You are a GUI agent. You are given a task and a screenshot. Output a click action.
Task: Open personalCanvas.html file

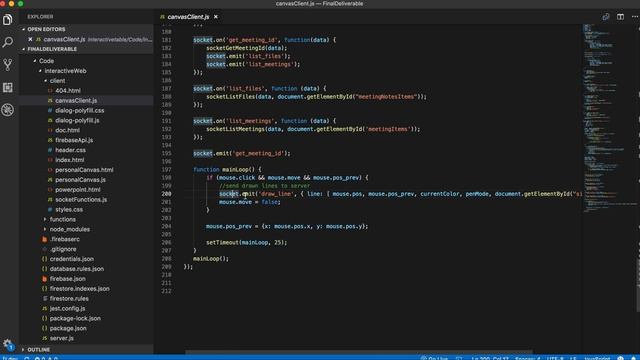(x=84, y=170)
